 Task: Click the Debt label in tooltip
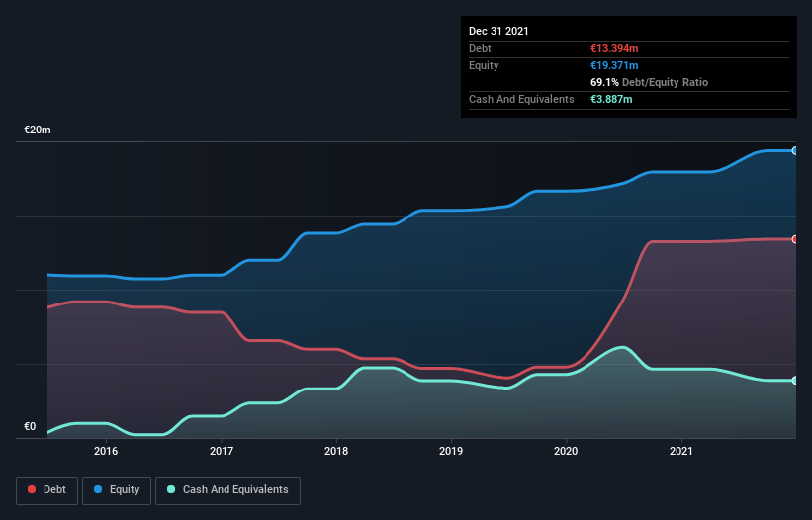[x=480, y=48]
